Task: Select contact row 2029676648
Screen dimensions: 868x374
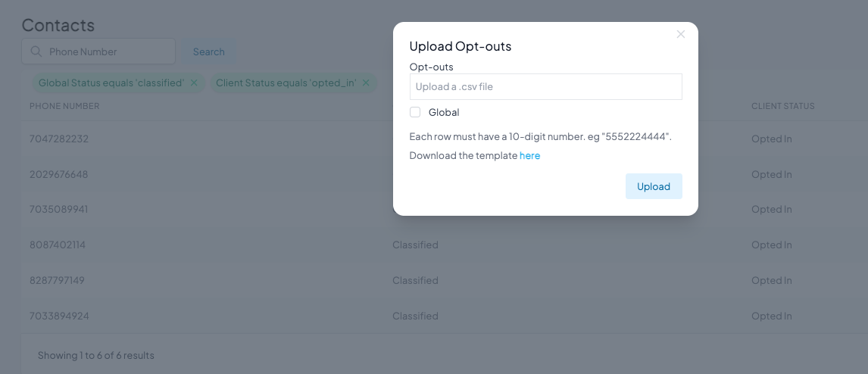Action: 59,174
